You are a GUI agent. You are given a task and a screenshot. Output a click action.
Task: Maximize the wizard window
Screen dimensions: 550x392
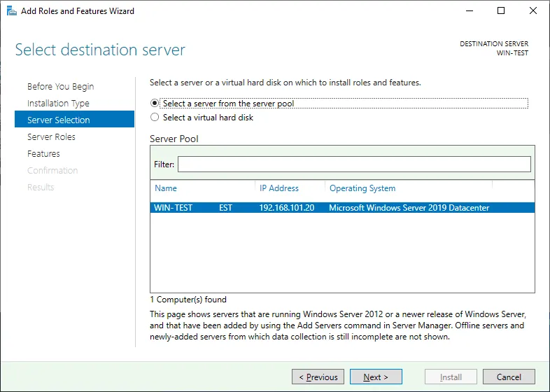[x=501, y=11]
